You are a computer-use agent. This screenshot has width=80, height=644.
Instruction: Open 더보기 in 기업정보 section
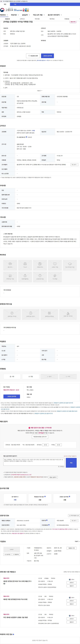[x=77, y=542]
